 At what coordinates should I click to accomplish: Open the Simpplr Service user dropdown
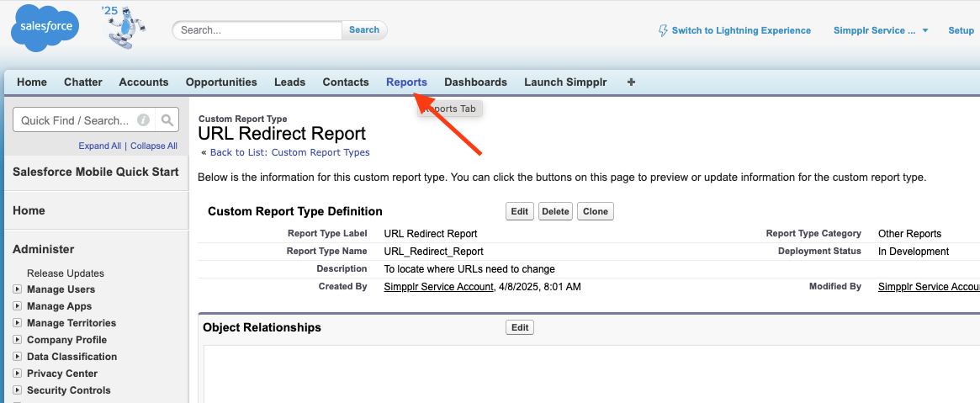click(881, 30)
